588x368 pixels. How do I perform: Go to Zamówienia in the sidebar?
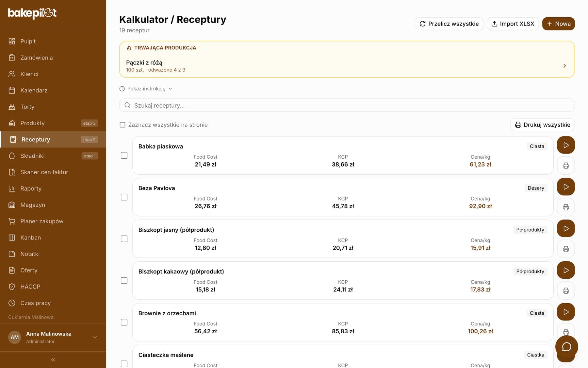pos(53,58)
